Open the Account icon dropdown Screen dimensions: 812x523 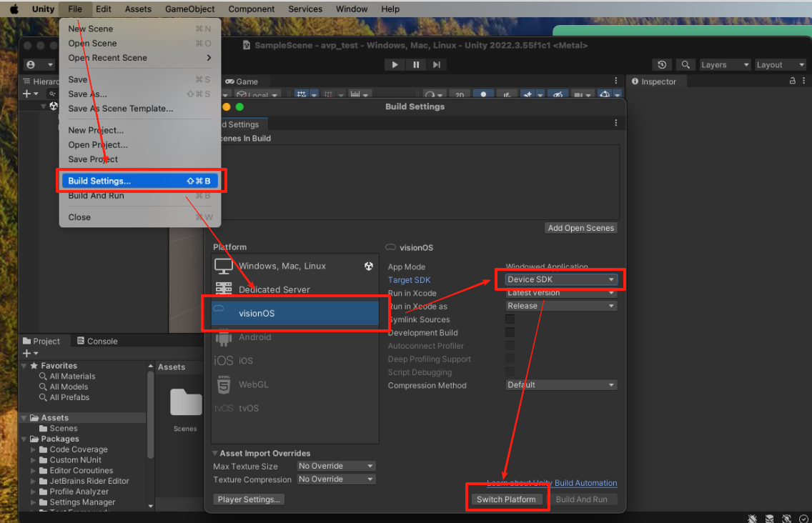tap(39, 65)
